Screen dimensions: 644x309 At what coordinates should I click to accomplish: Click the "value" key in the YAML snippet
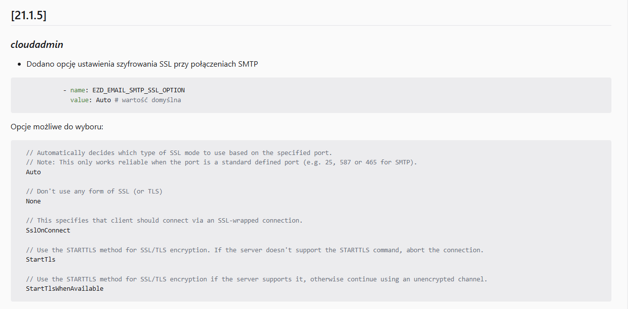point(80,100)
